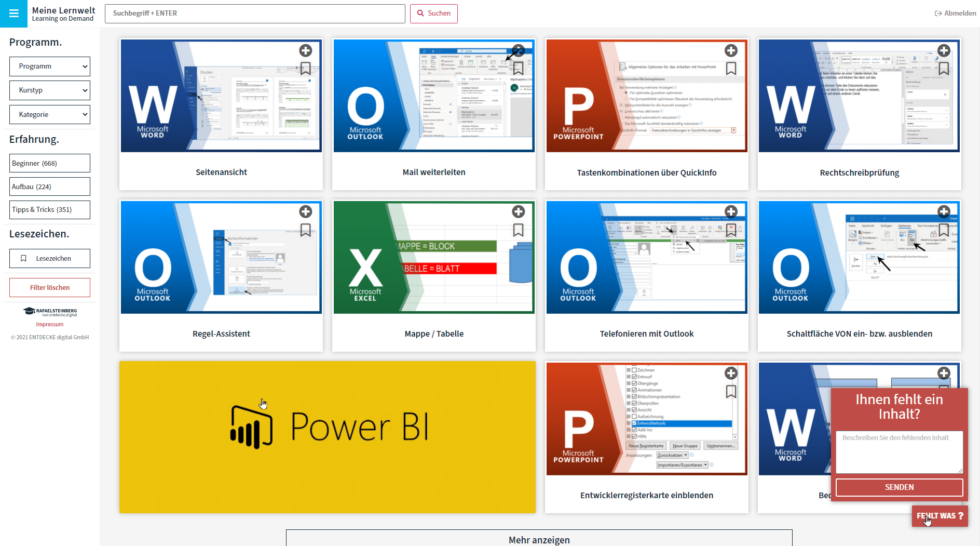Click plus icon on Tastenkombinationen über QuickInfo card
The image size is (980, 546).
coord(731,50)
